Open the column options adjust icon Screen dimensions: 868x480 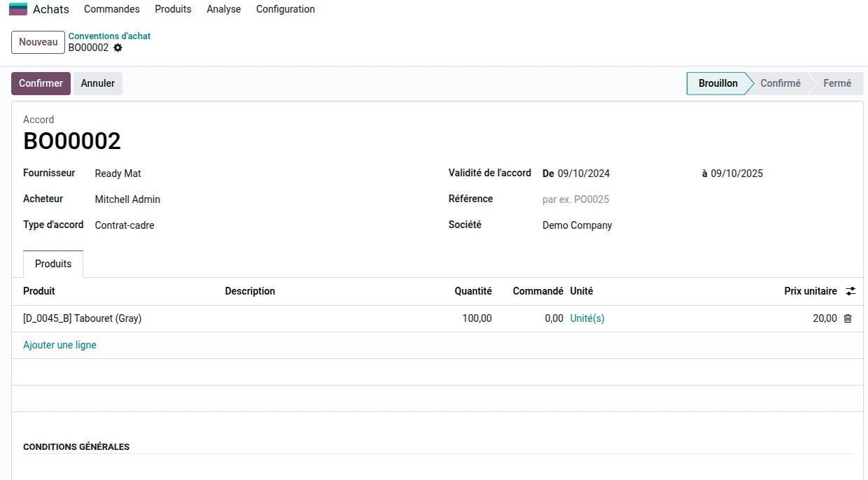850,291
